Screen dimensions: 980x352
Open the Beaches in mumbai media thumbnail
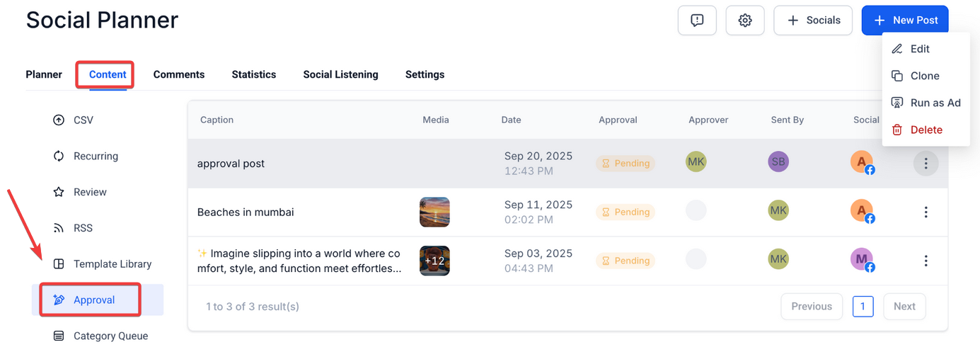434,212
